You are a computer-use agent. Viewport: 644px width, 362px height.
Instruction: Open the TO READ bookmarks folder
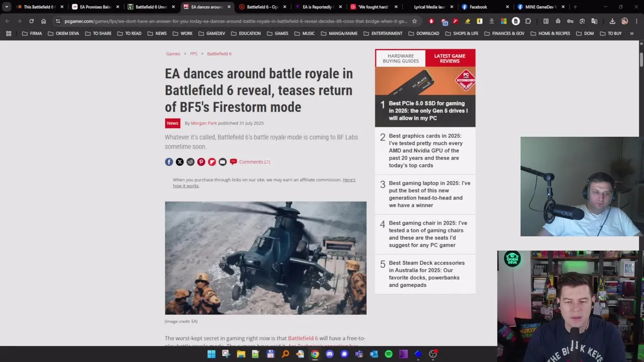[x=129, y=33]
